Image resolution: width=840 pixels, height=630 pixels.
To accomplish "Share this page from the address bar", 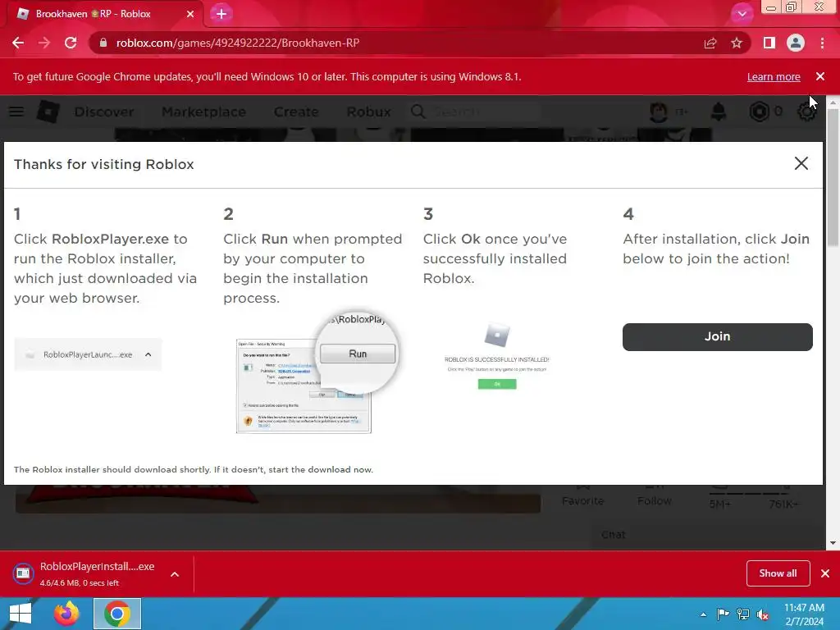I will pyautogui.click(x=710, y=43).
